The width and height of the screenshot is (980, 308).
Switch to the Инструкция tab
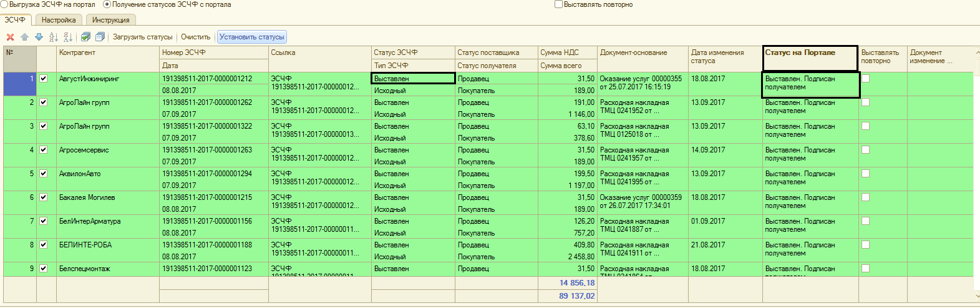point(110,20)
